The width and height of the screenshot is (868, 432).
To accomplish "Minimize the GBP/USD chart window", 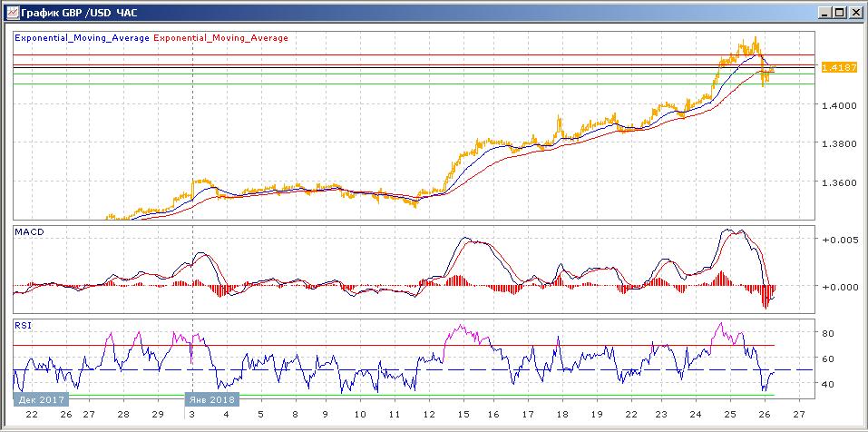I will (824, 13).
